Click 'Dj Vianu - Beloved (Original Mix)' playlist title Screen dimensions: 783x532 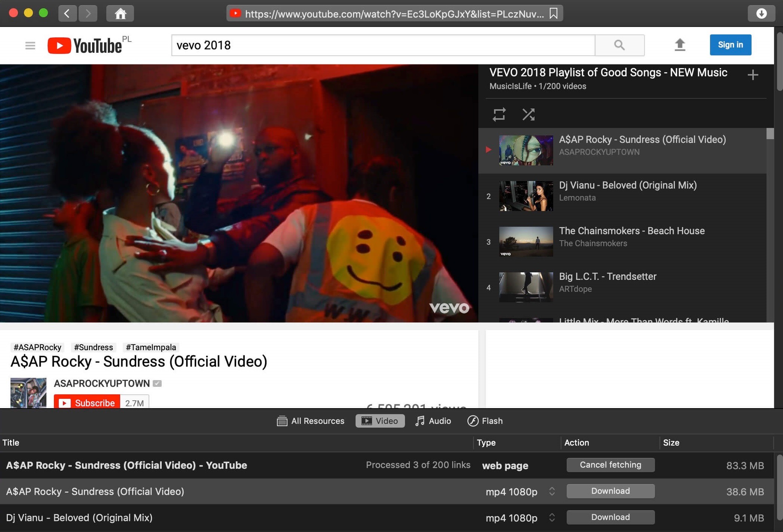tap(628, 185)
